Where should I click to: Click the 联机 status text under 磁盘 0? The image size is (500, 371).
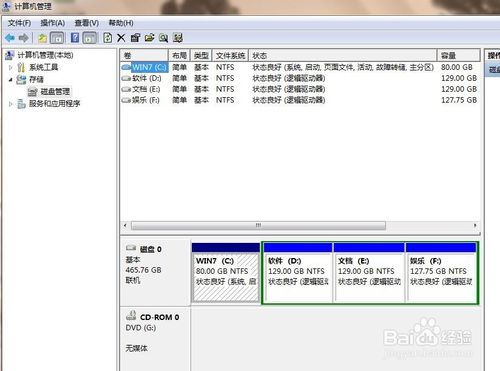(x=133, y=281)
